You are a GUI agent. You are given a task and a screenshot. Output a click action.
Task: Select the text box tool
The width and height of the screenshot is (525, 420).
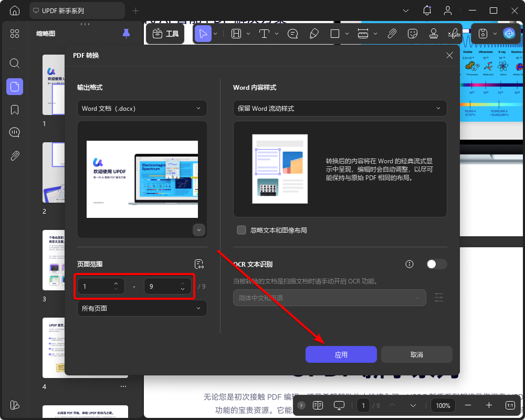[x=264, y=34]
